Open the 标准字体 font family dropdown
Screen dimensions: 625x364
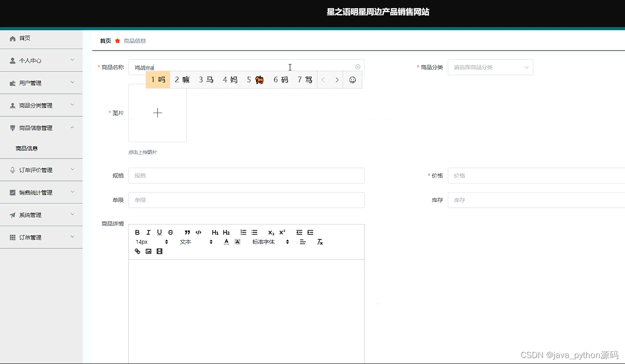coord(271,242)
